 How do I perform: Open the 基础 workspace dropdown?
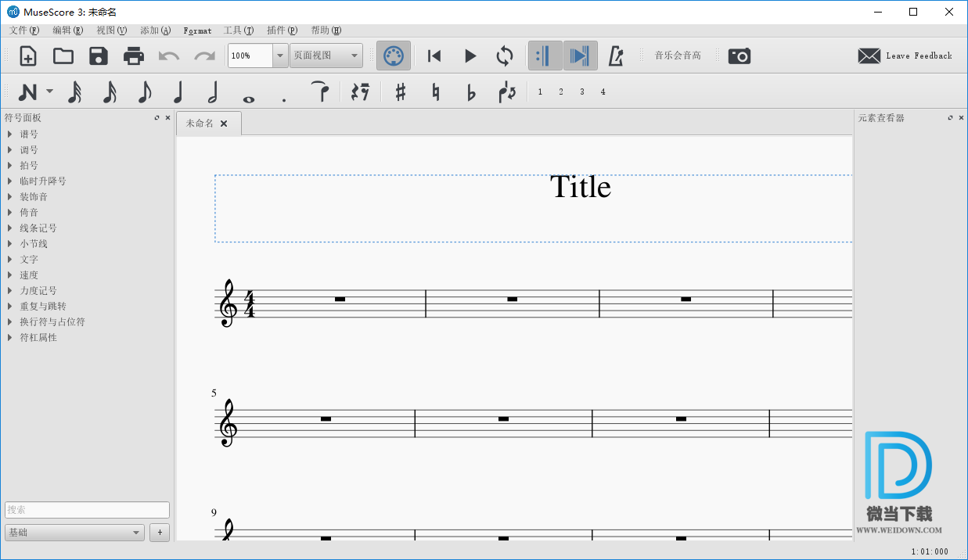[x=75, y=533]
